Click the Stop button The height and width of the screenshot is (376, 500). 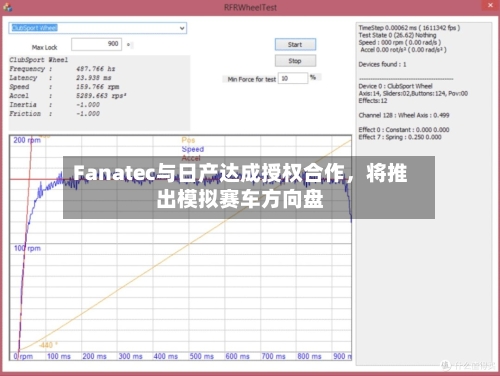tap(295, 61)
